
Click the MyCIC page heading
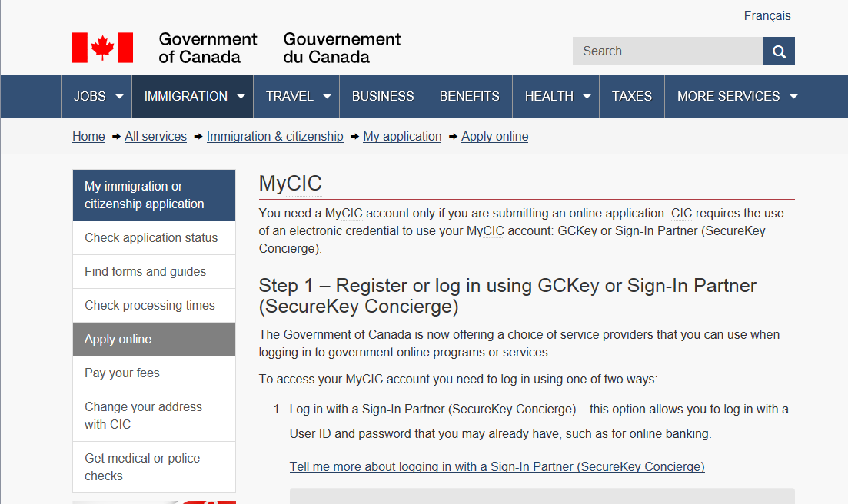291,184
